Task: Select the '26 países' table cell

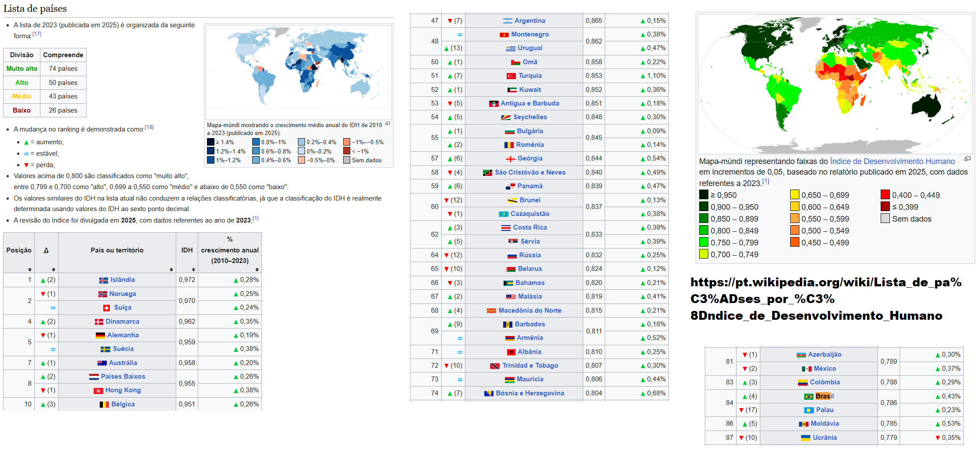Action: pos(63,111)
